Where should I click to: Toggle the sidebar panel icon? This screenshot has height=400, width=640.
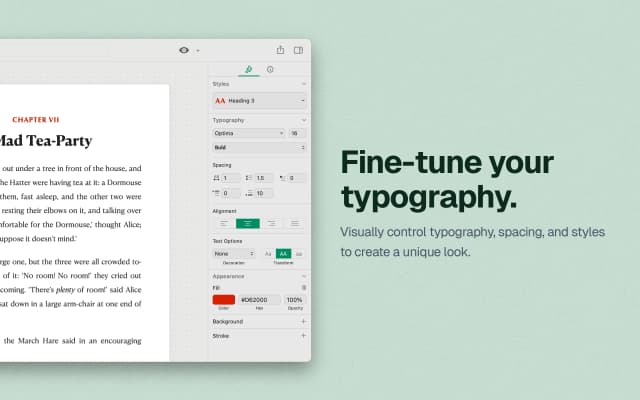[x=298, y=50]
